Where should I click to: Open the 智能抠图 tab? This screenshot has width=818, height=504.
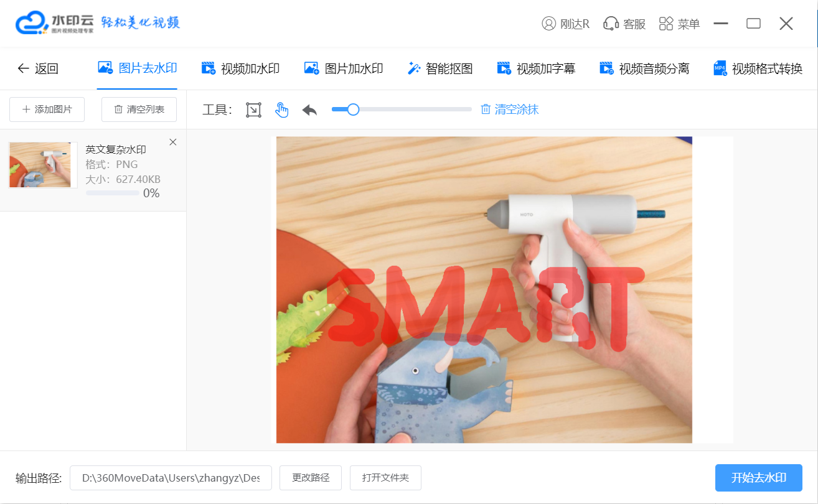(440, 68)
